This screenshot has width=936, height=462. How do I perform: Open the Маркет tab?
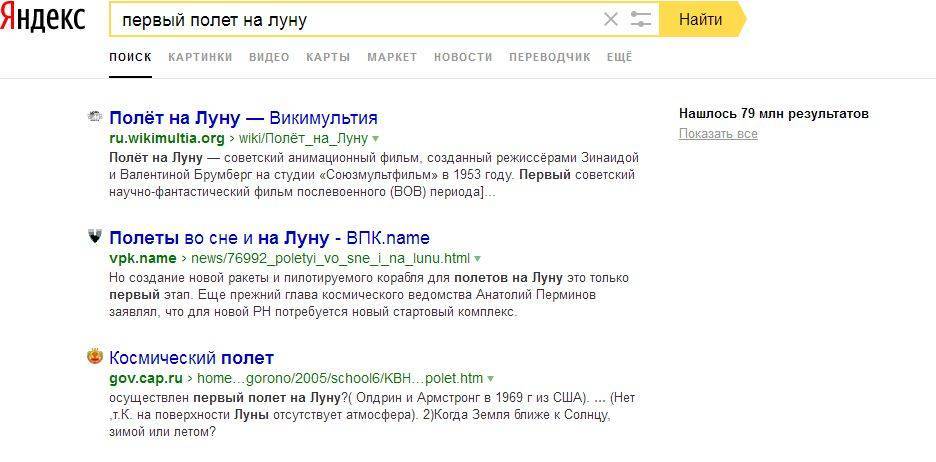[x=392, y=57]
